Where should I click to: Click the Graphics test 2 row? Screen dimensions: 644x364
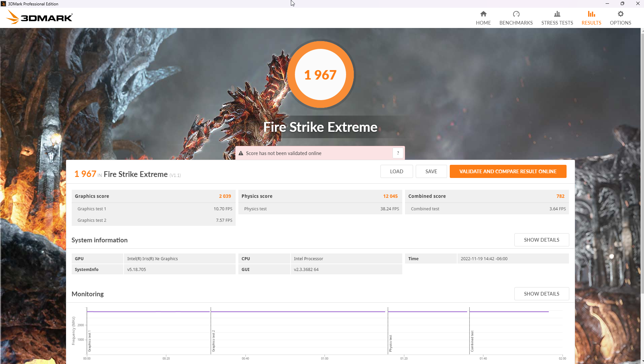(x=154, y=220)
